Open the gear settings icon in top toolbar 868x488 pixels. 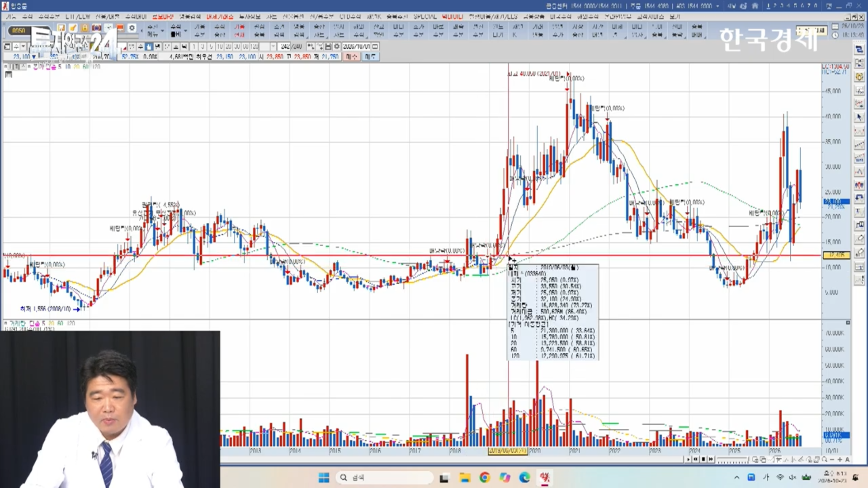132,28
